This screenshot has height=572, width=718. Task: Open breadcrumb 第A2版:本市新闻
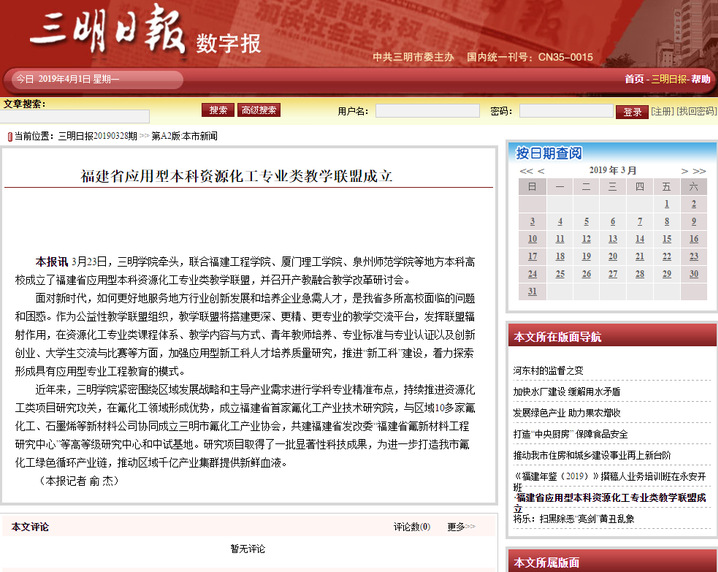[x=185, y=135]
